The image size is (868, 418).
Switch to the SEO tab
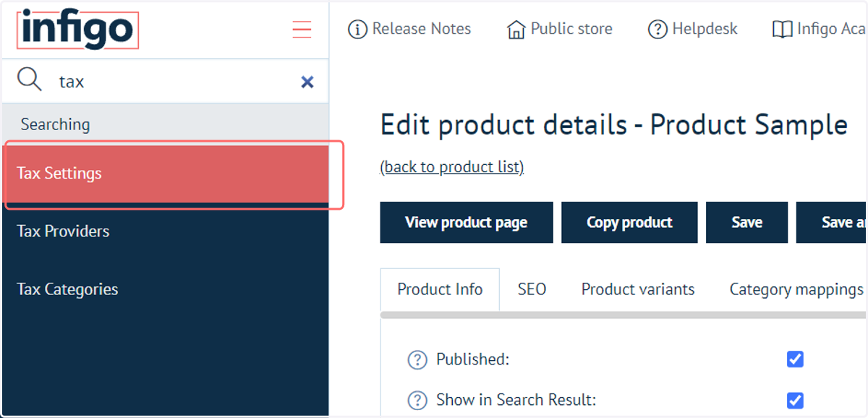[x=532, y=289]
